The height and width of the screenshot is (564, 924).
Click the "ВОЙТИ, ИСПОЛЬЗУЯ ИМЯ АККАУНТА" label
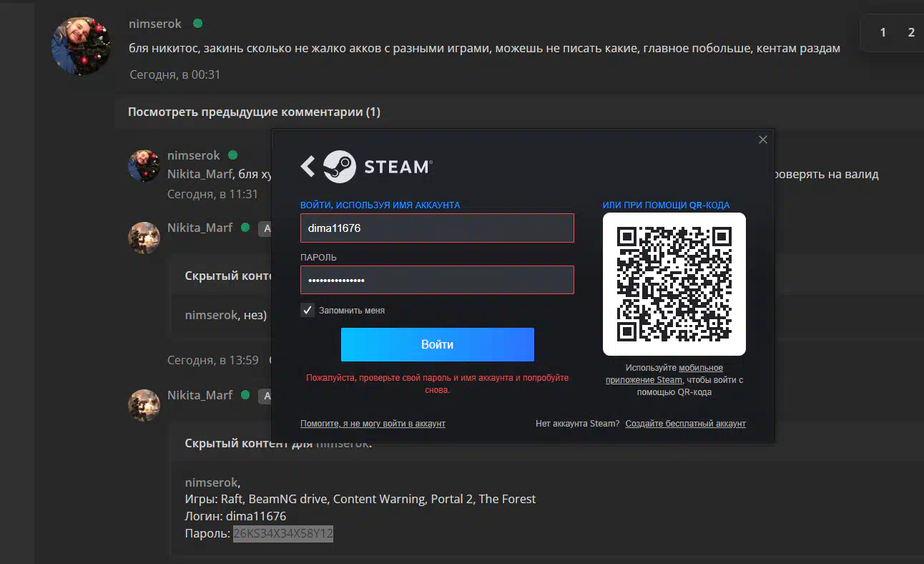click(380, 205)
